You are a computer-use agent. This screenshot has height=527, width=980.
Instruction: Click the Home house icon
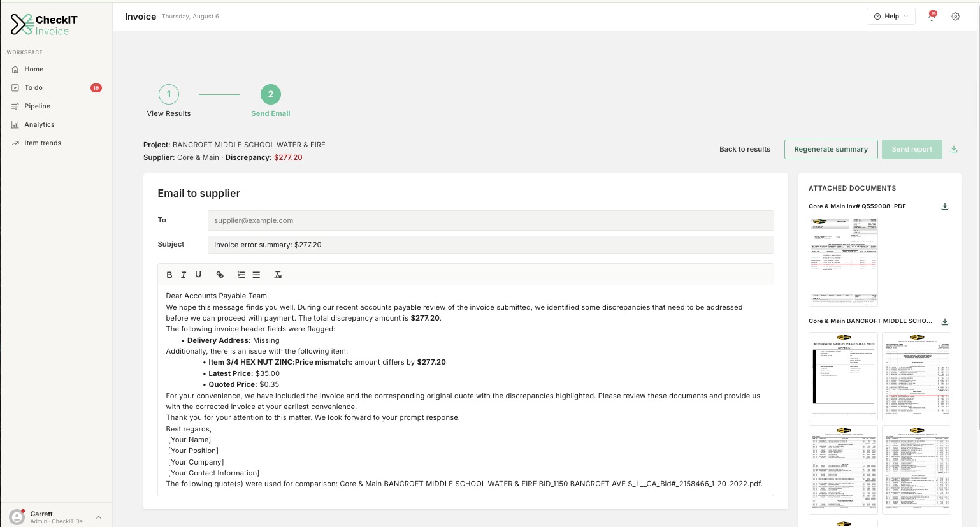coord(15,69)
